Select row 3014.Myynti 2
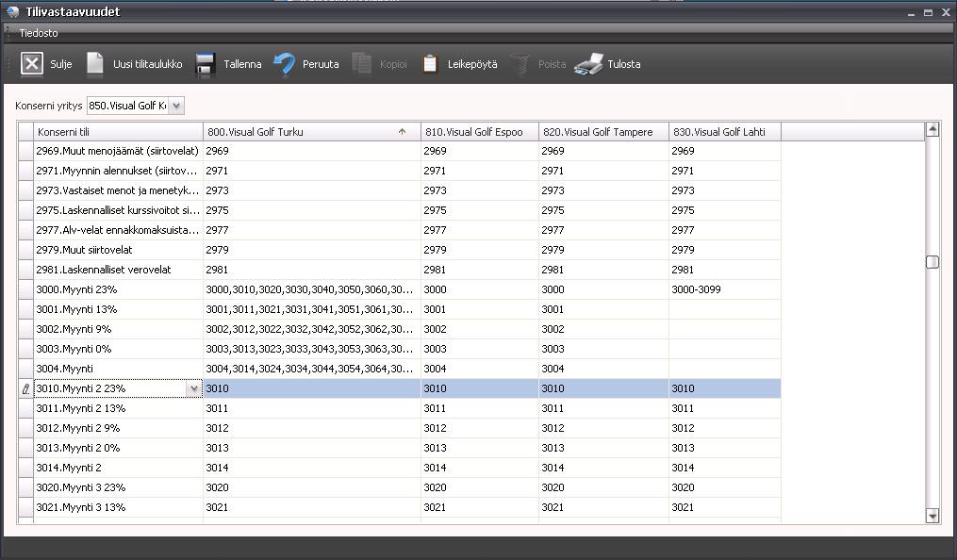This screenshot has height=560, width=957. [x=399, y=468]
